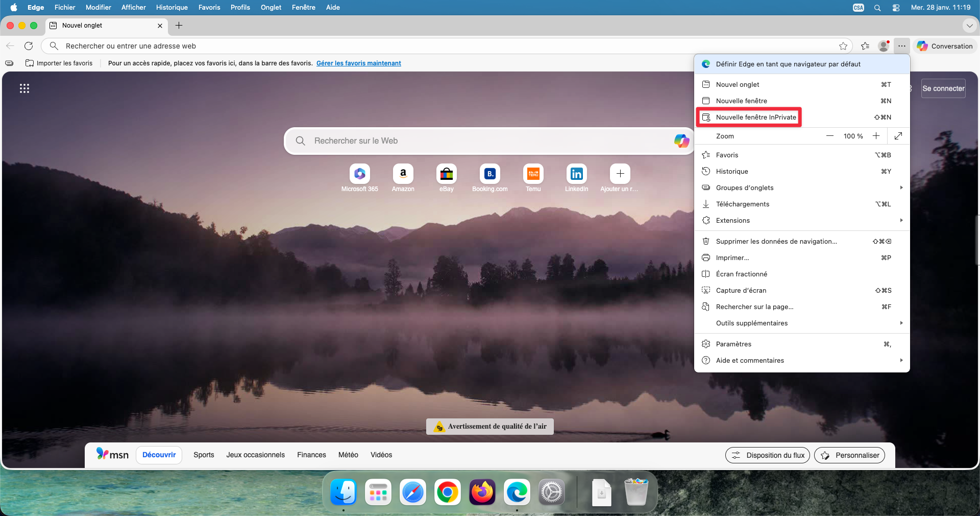Choose Supprimer les données de navigation
Viewport: 980px width, 516px height.
(802, 241)
